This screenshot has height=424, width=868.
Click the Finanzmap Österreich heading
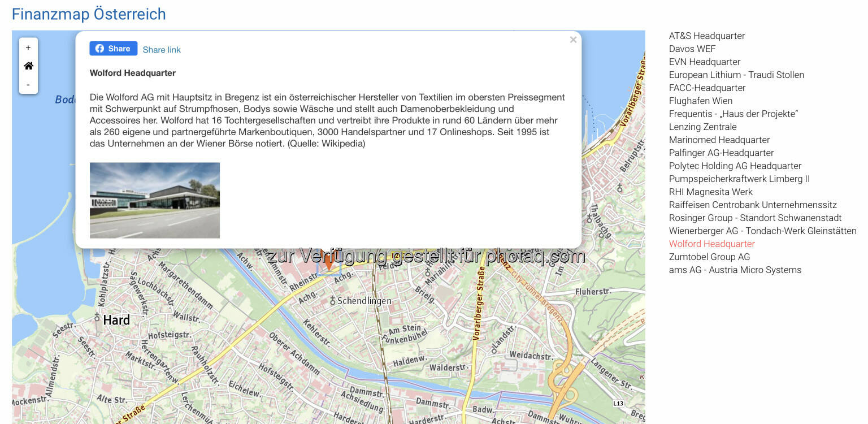point(89,14)
